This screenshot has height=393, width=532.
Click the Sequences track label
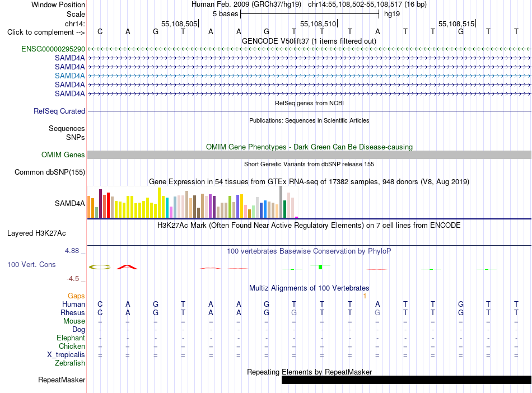coord(67,129)
